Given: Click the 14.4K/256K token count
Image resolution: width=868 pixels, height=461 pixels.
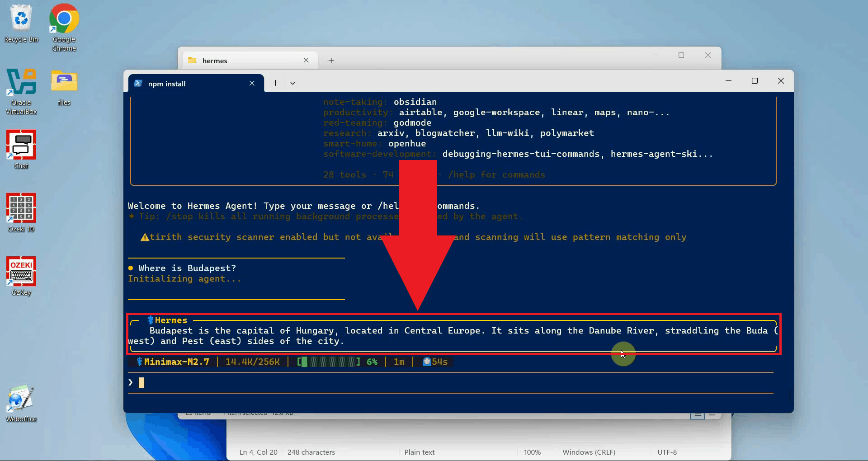Looking at the screenshot, I should point(253,362).
